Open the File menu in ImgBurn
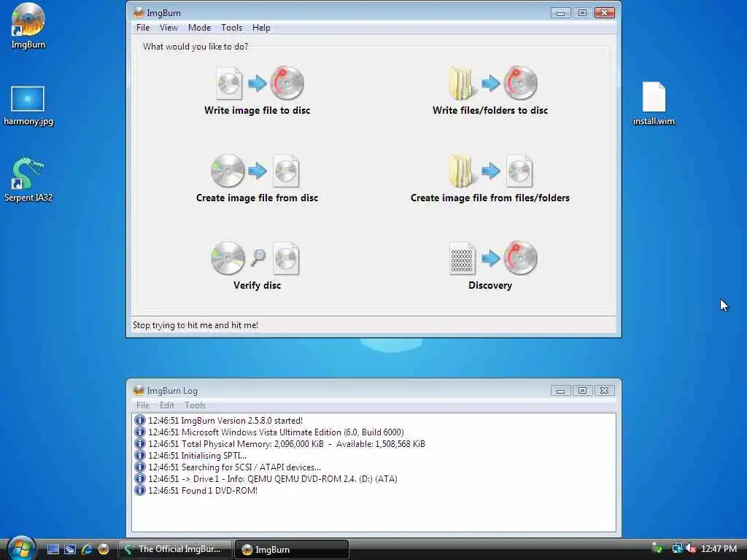 tap(143, 28)
